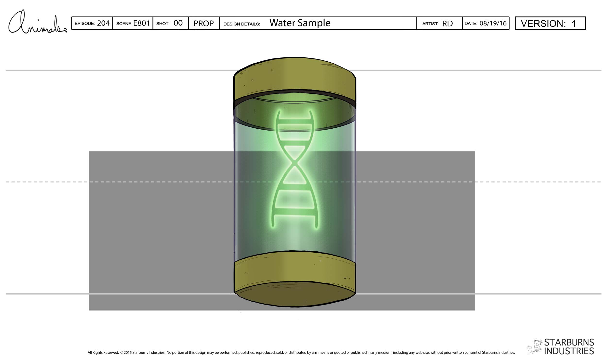607x364 pixels.
Task: Click the Starburns Industries logo
Action: [560, 347]
